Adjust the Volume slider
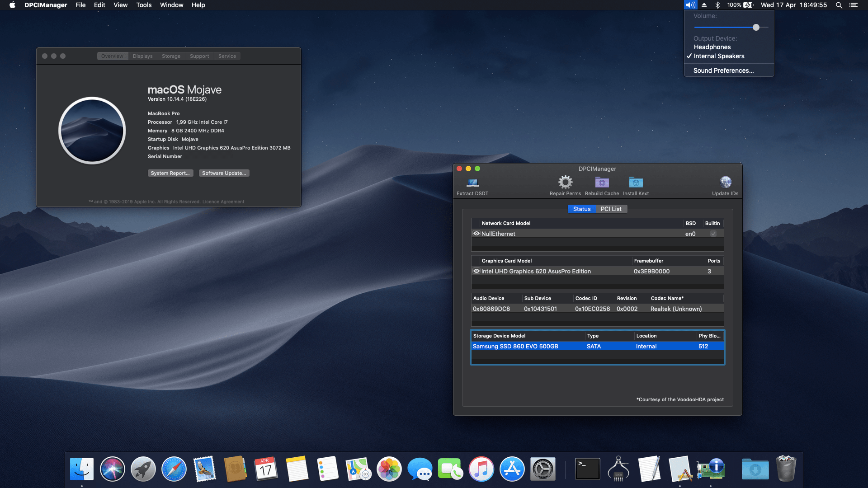Screen dimensions: 868x488 [756, 27]
